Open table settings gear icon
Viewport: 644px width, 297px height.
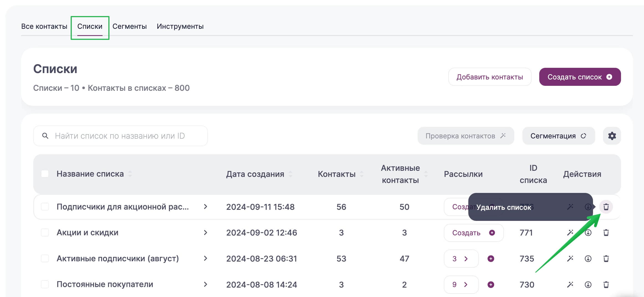612,136
